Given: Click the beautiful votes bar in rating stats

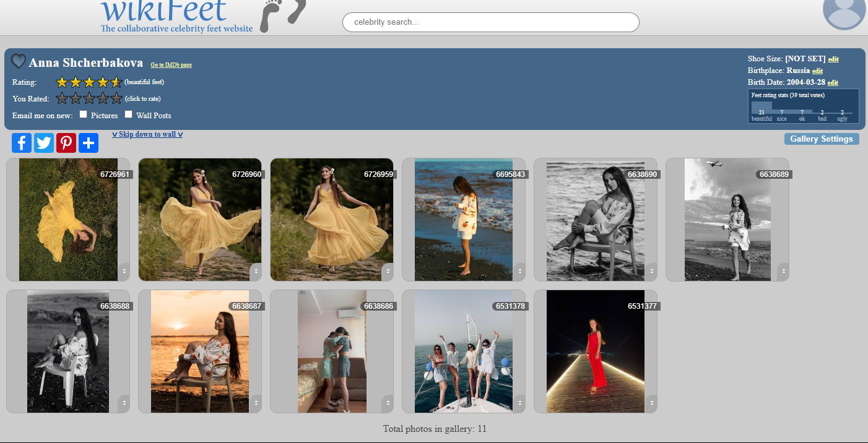Looking at the screenshot, I should click(x=762, y=107).
